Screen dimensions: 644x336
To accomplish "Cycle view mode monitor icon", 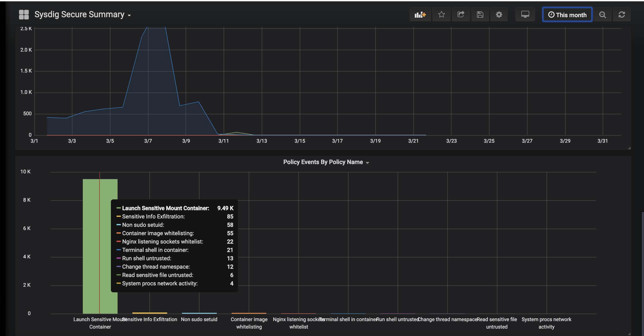I will pyautogui.click(x=525, y=14).
